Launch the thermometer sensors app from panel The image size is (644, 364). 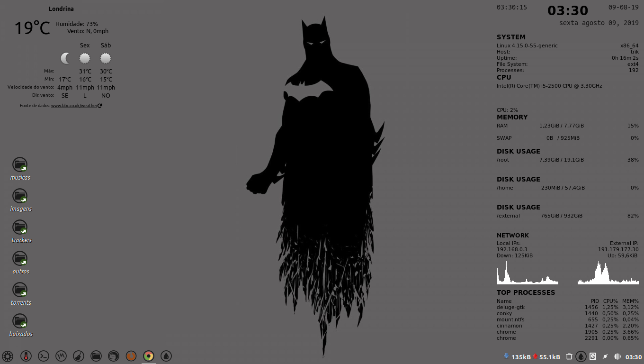[26, 356]
